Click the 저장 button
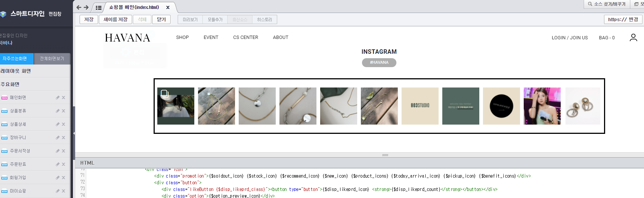 pyautogui.click(x=89, y=19)
